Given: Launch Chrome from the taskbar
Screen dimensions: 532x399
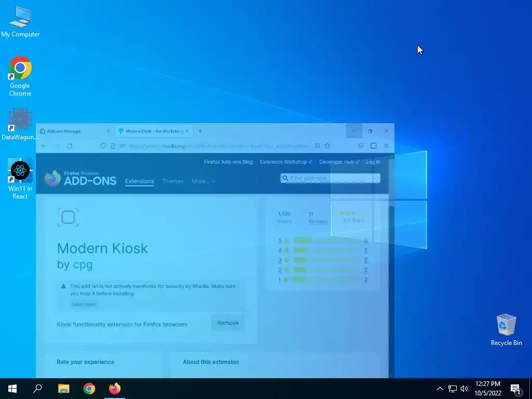Looking at the screenshot, I should (89, 389).
